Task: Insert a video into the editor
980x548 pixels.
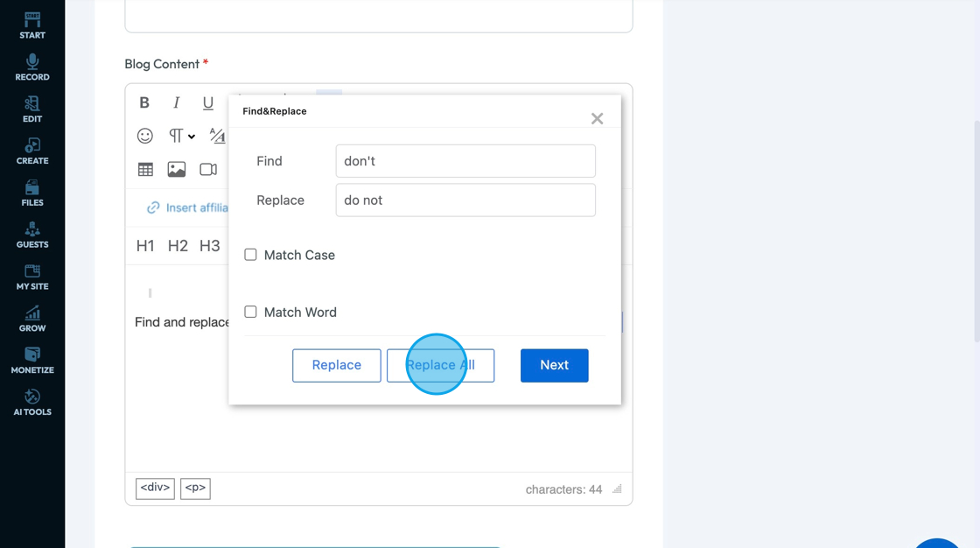Action: [208, 170]
